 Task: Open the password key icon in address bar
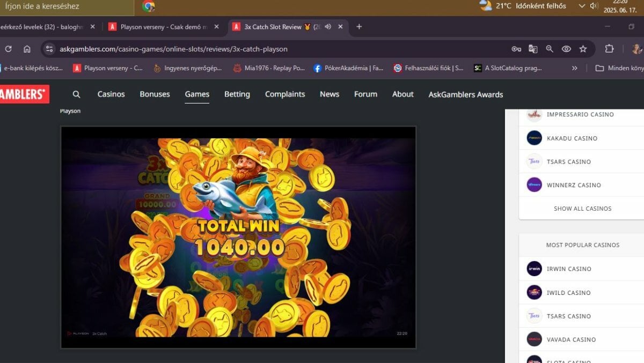pyautogui.click(x=516, y=49)
